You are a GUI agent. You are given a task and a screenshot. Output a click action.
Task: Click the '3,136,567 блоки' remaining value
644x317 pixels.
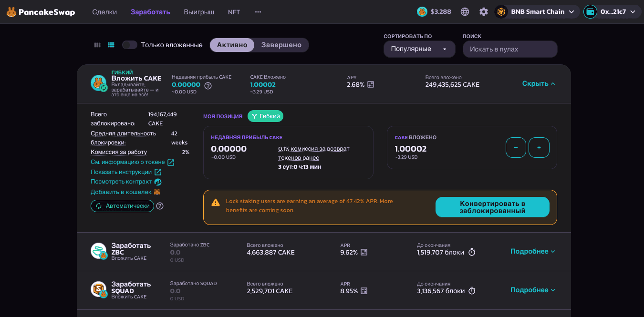441,291
